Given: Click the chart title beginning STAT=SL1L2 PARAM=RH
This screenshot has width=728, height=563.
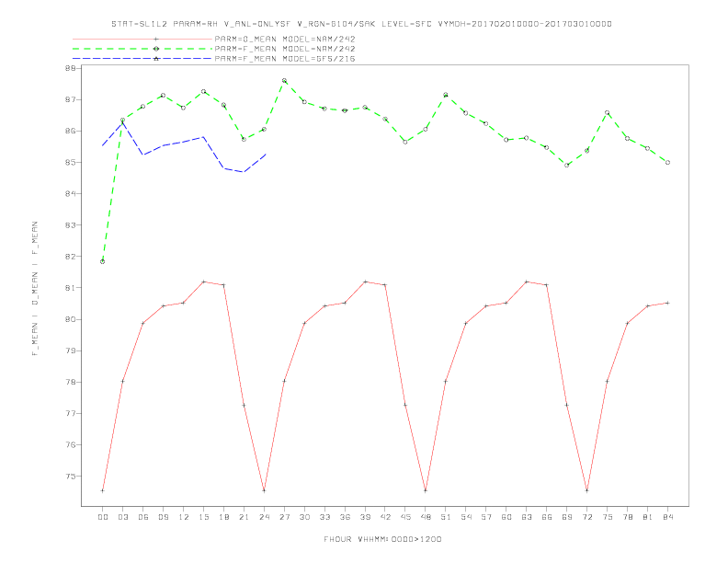Looking at the screenshot, I should [x=361, y=24].
